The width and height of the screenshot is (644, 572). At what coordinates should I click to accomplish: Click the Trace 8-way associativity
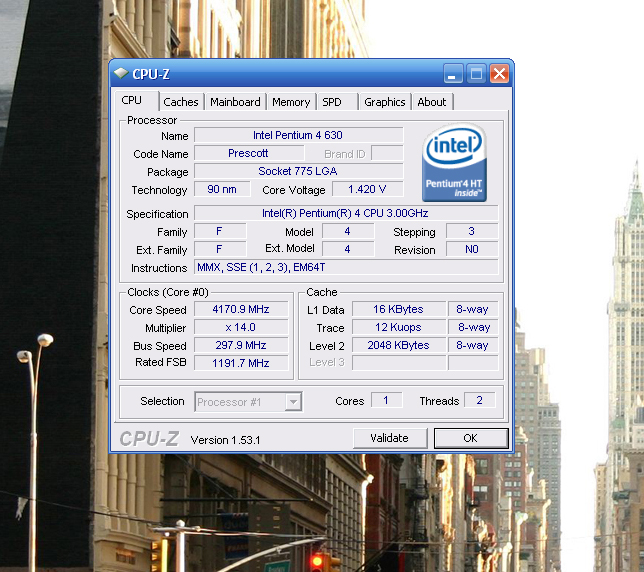[473, 327]
